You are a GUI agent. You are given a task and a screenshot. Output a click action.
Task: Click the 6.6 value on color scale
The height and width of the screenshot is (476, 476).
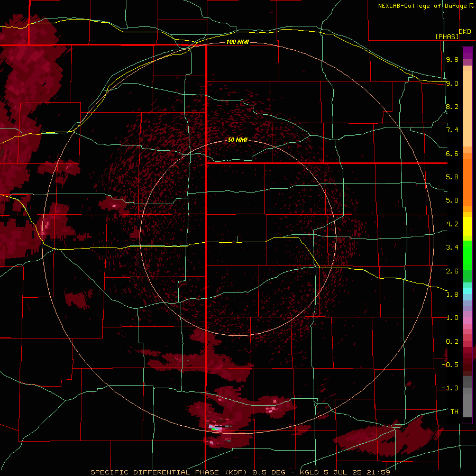(452, 153)
